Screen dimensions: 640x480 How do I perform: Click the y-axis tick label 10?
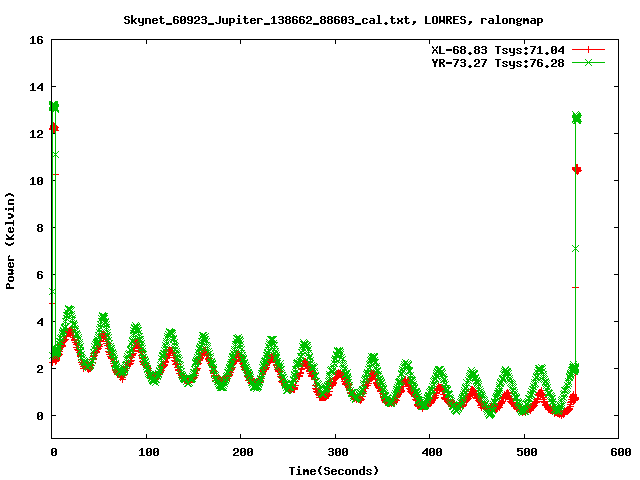pos(36,180)
